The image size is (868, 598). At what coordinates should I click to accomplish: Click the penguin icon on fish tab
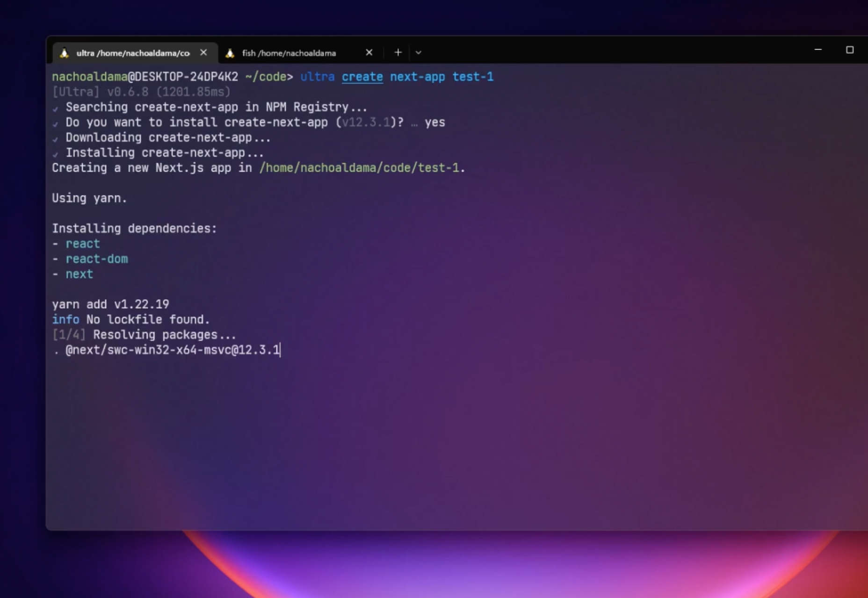pos(230,53)
